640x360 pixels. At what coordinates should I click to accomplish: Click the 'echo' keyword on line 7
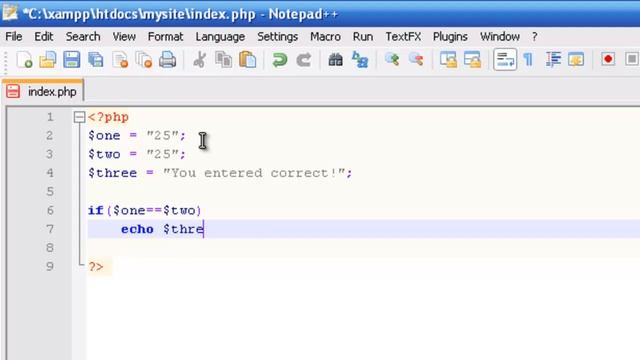point(137,229)
